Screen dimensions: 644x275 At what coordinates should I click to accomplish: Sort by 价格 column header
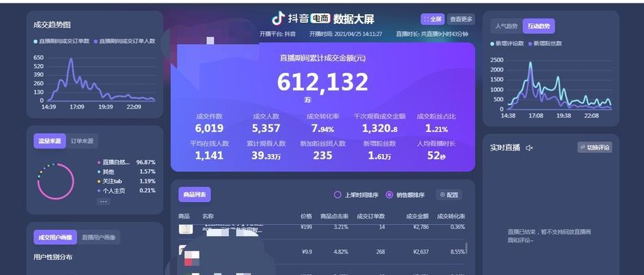306,216
